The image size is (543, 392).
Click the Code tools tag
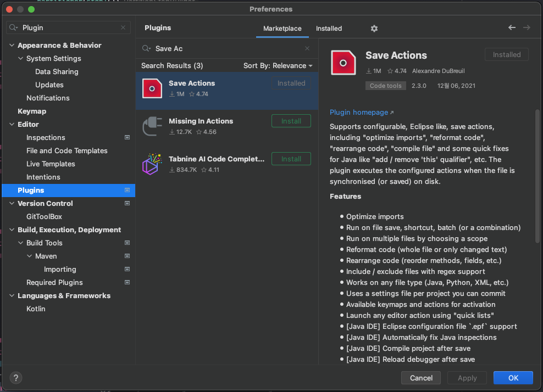pyautogui.click(x=385, y=86)
